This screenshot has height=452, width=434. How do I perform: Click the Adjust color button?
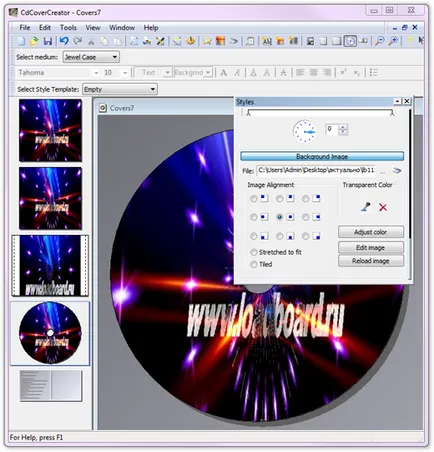(371, 232)
